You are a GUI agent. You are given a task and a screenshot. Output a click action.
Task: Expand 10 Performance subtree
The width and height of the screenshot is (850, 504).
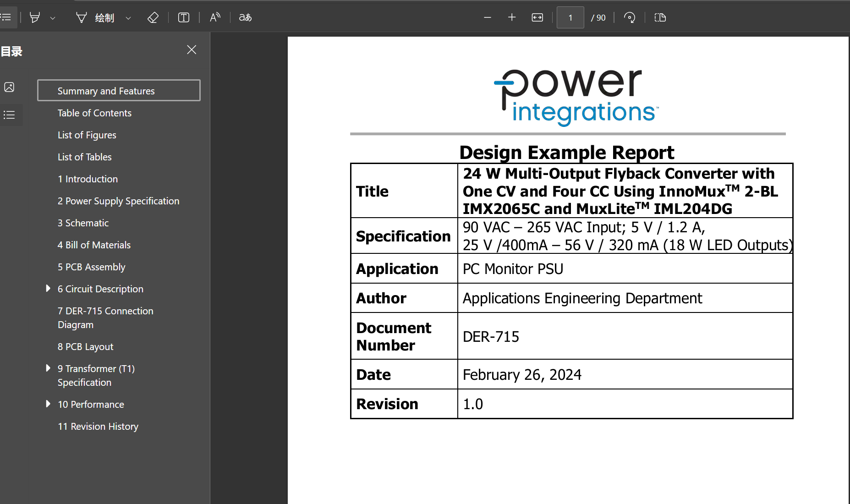tap(48, 404)
